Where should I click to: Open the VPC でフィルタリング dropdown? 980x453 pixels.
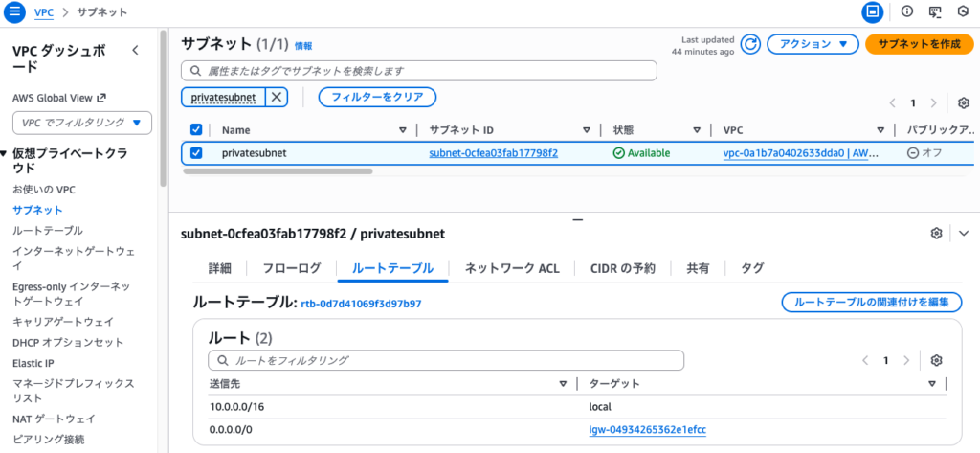[82, 123]
